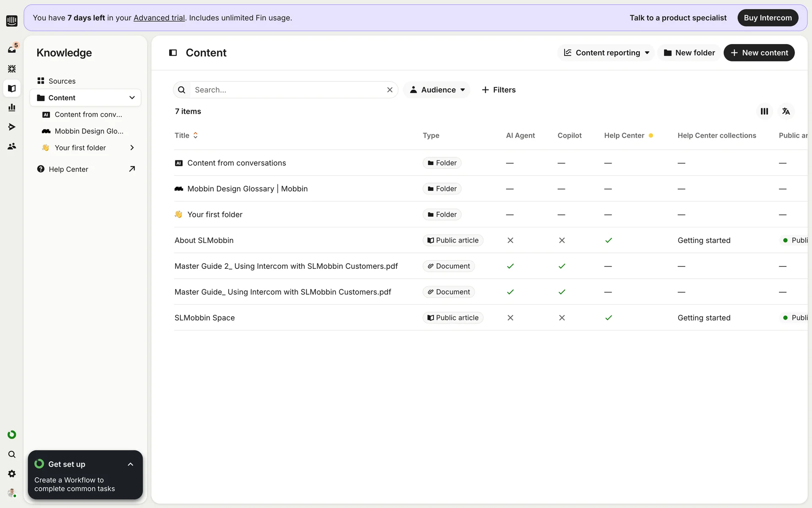The height and width of the screenshot is (508, 812).
Task: Click the New content button
Action: [x=759, y=53]
